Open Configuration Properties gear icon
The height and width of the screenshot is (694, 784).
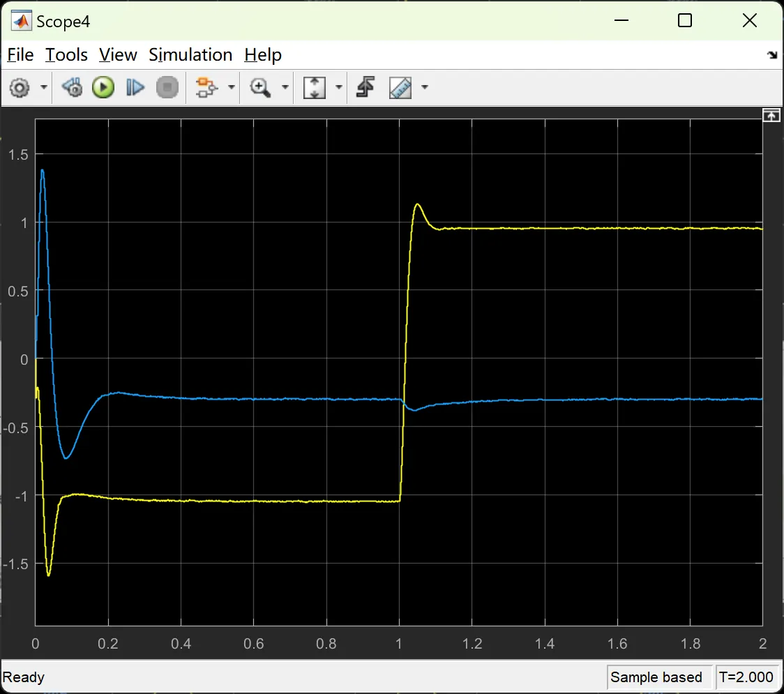(x=20, y=88)
